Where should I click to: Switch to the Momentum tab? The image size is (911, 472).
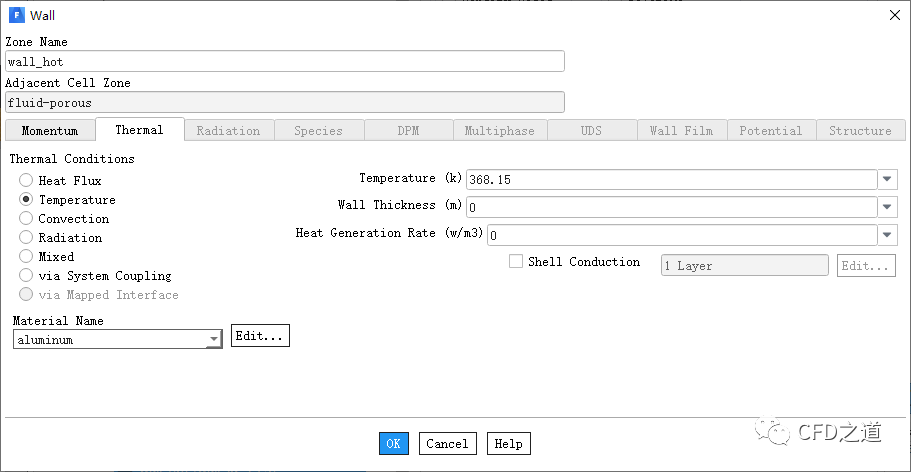point(50,131)
